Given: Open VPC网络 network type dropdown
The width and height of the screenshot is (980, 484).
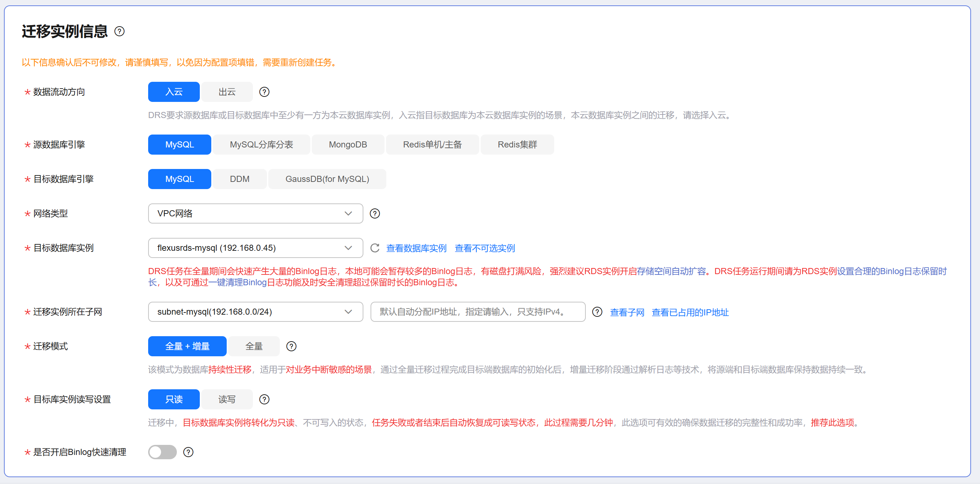Looking at the screenshot, I should pyautogui.click(x=256, y=214).
